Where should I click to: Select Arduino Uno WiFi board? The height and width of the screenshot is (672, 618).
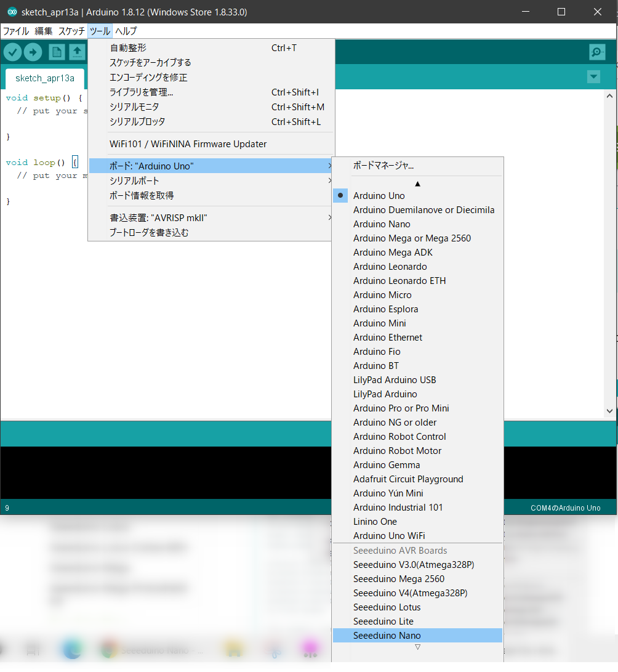[417, 535]
